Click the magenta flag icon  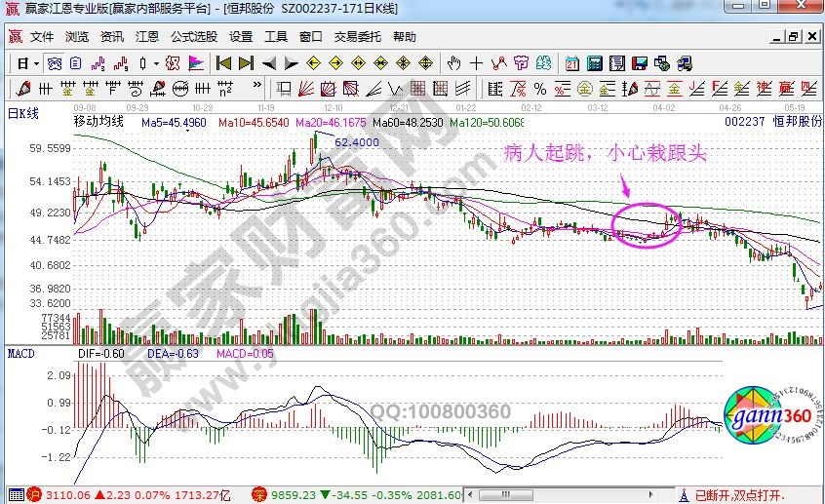196,63
